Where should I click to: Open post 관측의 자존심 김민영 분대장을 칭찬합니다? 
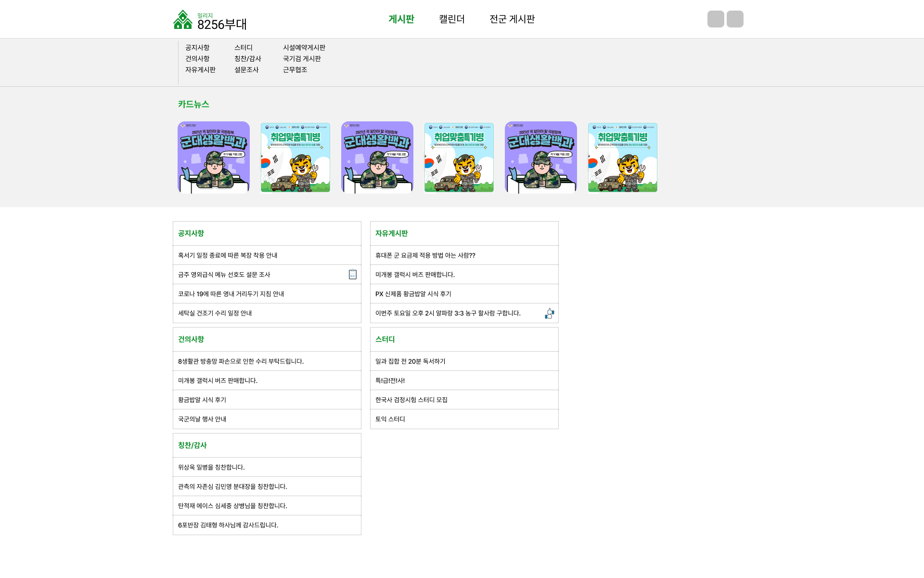pyautogui.click(x=267, y=486)
